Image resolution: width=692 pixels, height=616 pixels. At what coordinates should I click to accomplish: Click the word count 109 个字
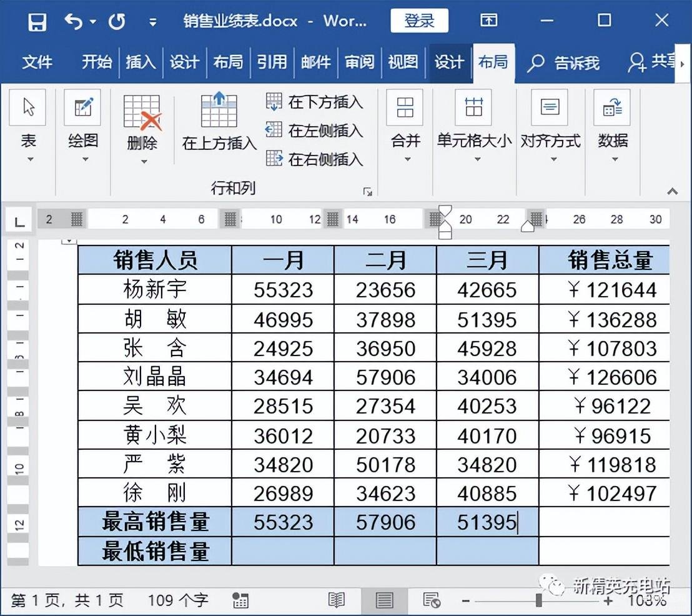click(178, 600)
